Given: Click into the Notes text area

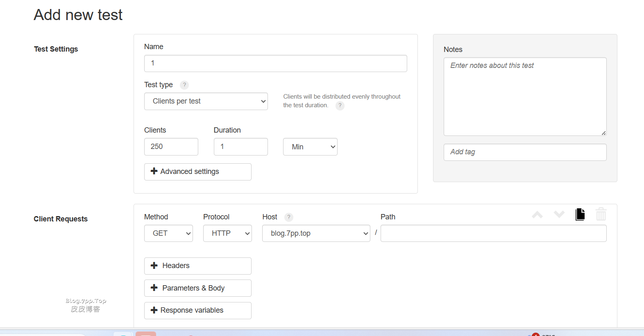Looking at the screenshot, I should [524, 97].
